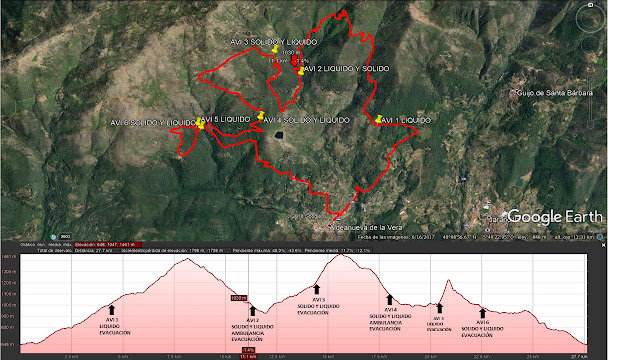Click the AVI 3 SOLIDO Y LIQUIDO pushpin
640x360 pixels.
click(x=275, y=49)
